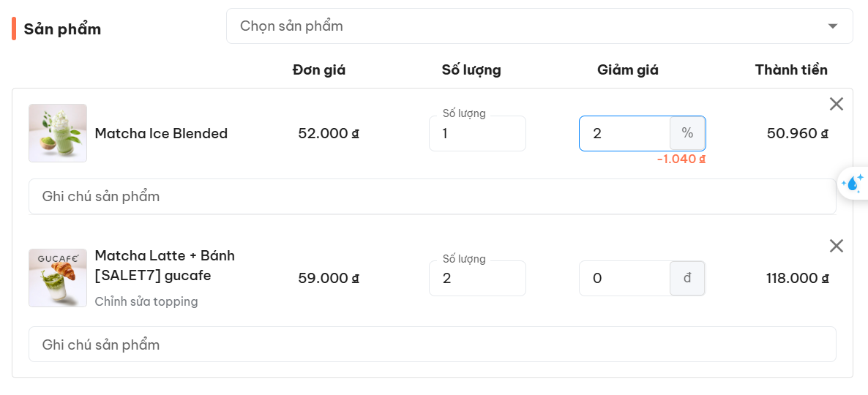The width and height of the screenshot is (868, 395).
Task: Click note field under Matcha Latte item
Action: (x=432, y=345)
